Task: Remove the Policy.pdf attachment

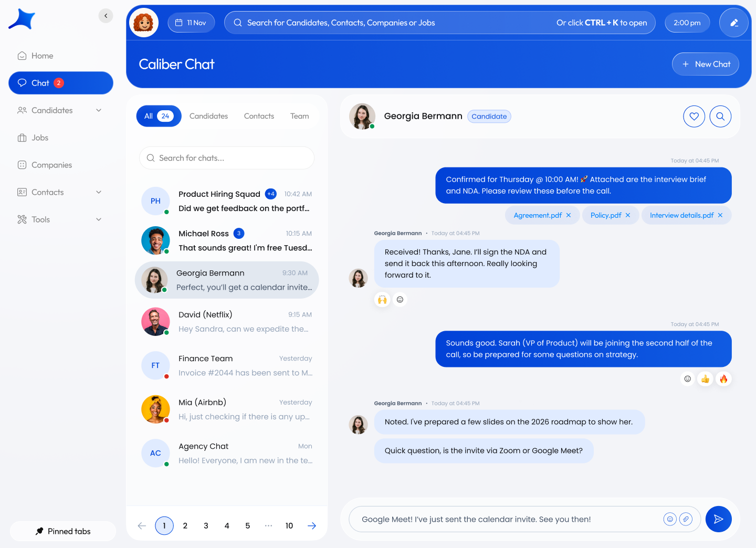Action: 628,215
